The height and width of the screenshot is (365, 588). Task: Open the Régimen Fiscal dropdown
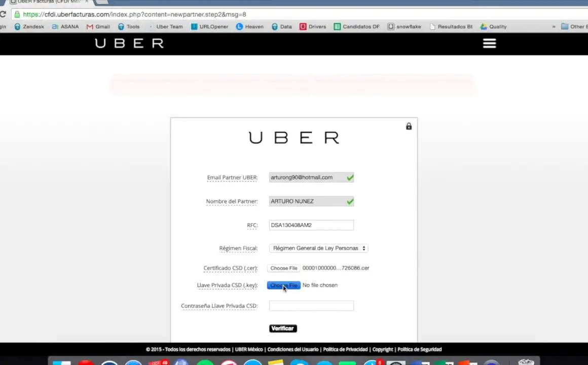coord(318,248)
